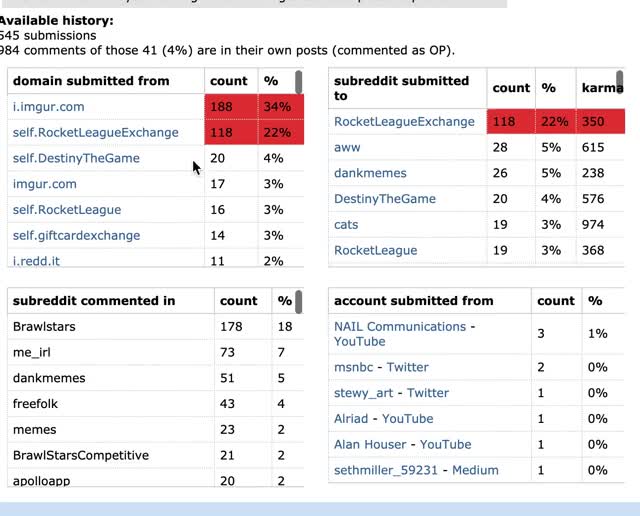Viewport: 640px width, 516px height.
Task: Click the i.redd.it domain link
Action: [x=36, y=261]
